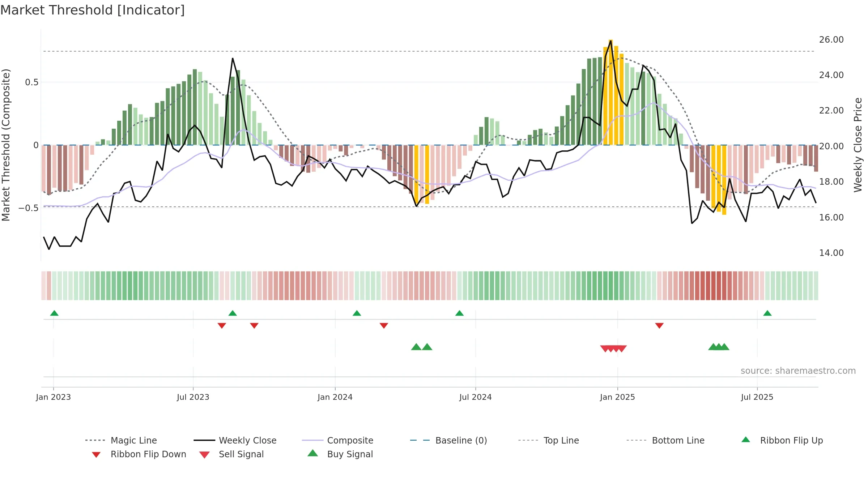Click the chart title Market Threshold [Indicator]
Image resolution: width=868 pixels, height=488 pixels.
point(93,10)
